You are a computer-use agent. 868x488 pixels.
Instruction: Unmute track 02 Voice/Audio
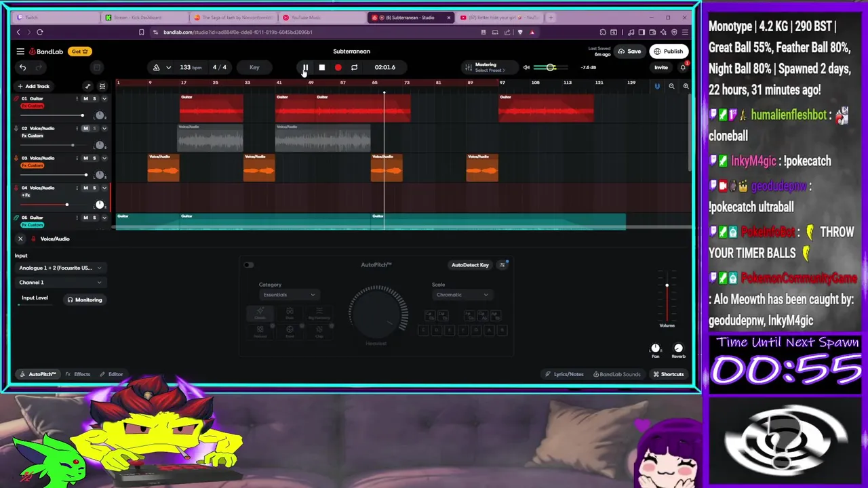pos(85,128)
